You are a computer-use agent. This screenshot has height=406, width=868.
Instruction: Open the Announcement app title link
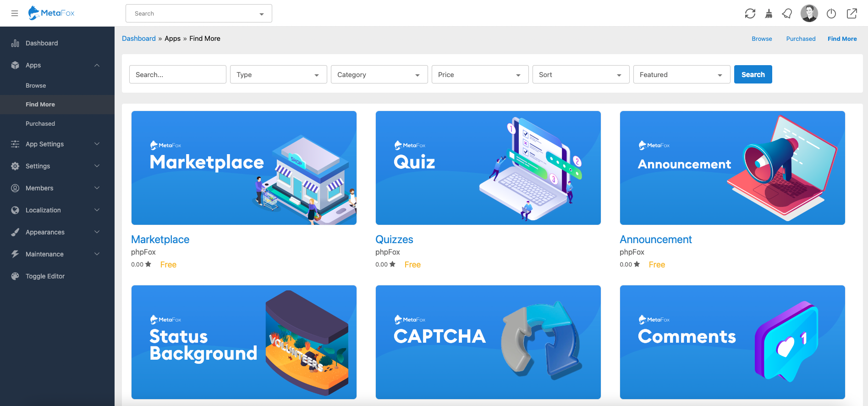pos(656,239)
